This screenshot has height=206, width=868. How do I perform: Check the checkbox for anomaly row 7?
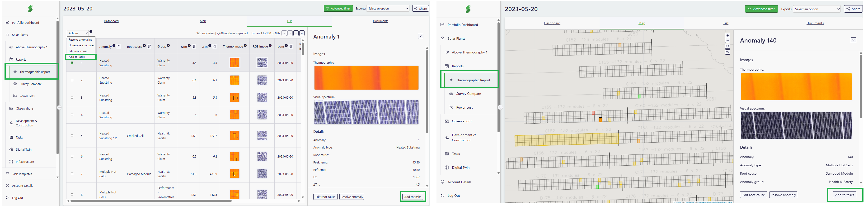click(72, 174)
